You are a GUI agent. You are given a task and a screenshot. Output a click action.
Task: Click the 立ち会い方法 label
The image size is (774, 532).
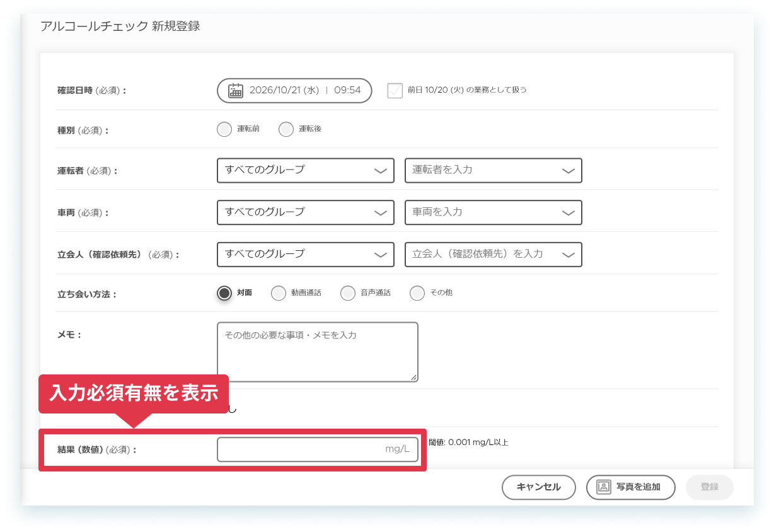pyautogui.click(x=87, y=294)
